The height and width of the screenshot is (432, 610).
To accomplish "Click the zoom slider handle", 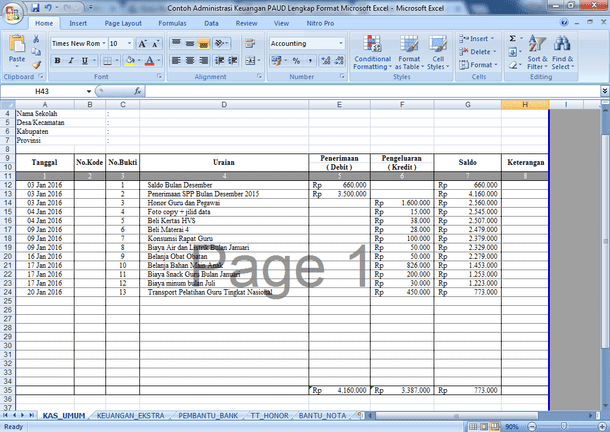I will click(563, 427).
